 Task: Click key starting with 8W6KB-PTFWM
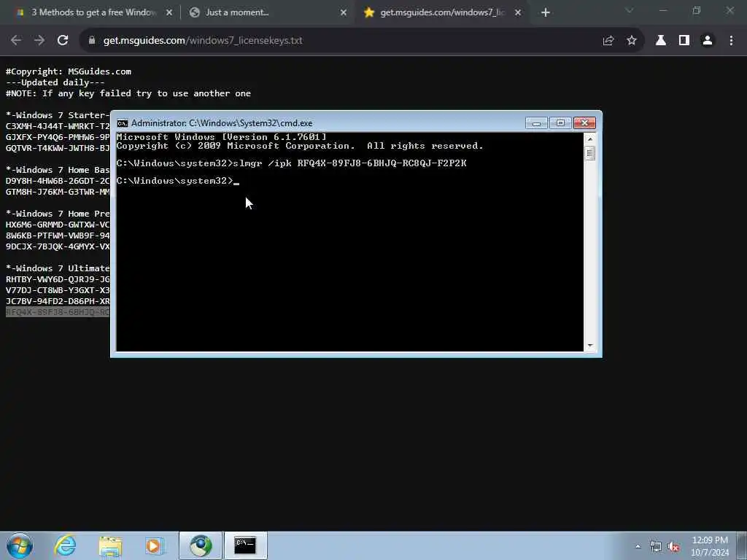[x=58, y=236]
